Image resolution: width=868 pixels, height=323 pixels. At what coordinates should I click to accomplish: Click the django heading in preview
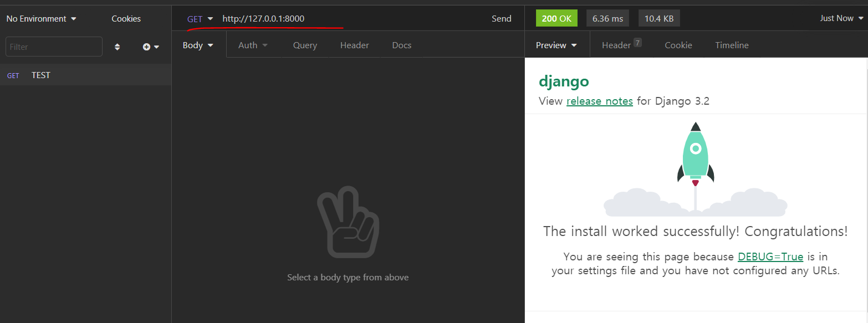pos(564,81)
